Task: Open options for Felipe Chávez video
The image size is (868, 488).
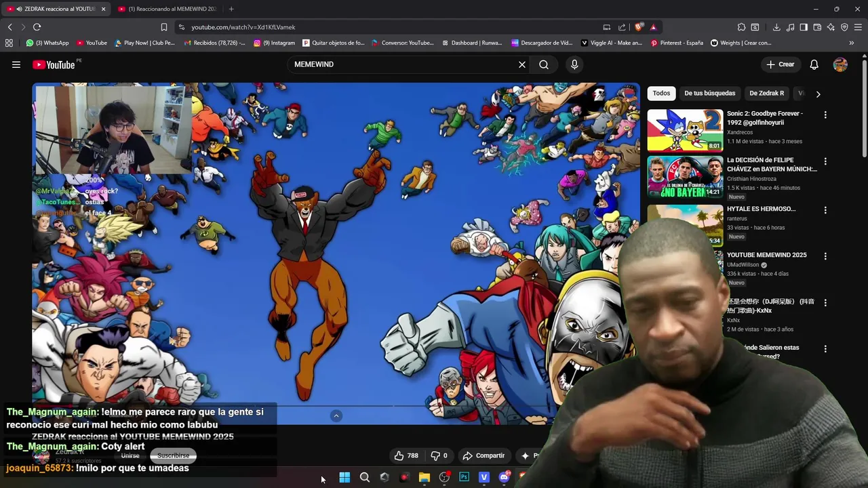Action: (x=825, y=162)
